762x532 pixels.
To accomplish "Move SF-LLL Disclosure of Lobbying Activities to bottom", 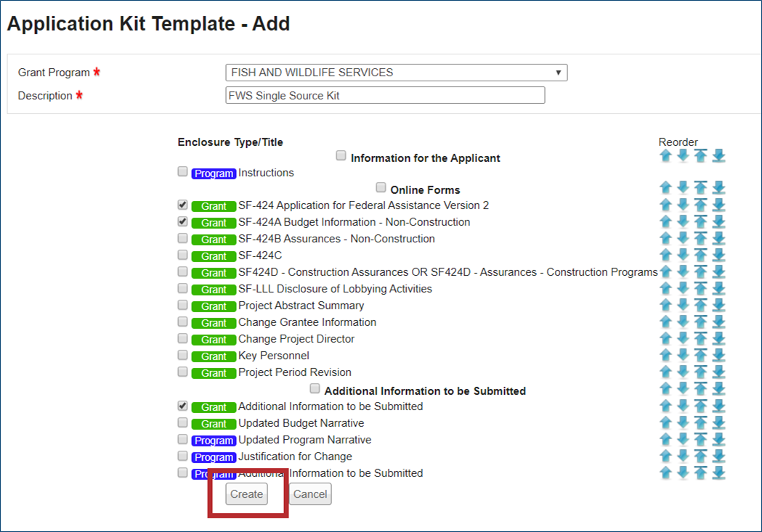I will (x=718, y=289).
